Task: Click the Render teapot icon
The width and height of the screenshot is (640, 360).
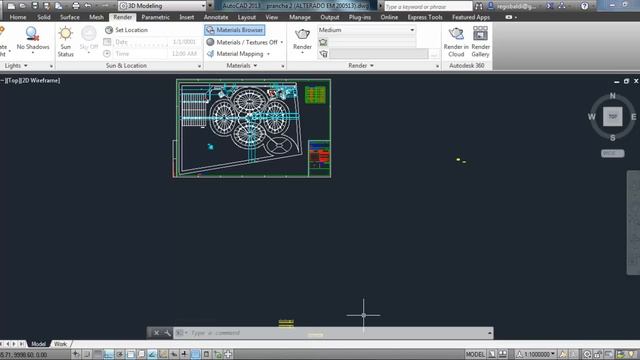Action: (x=302, y=34)
